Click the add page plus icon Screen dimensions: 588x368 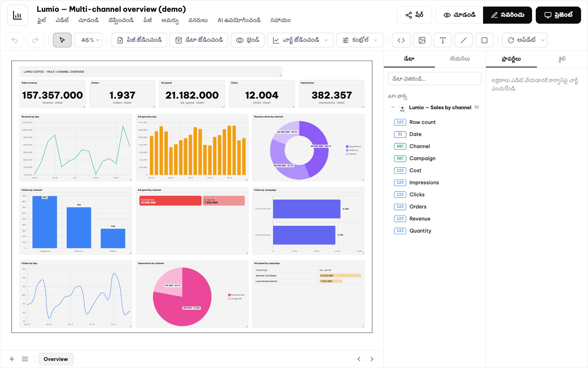click(x=12, y=359)
